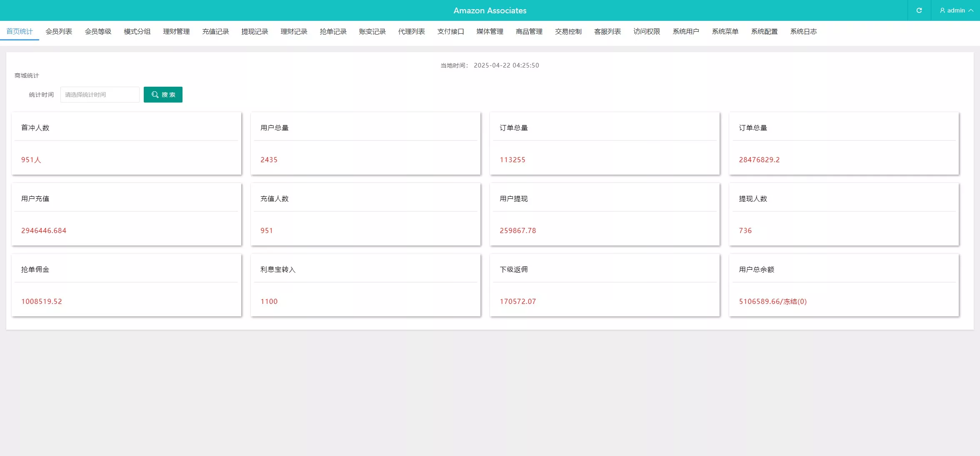Open the 支付接口 menu tab
980x456 pixels.
pos(450,32)
